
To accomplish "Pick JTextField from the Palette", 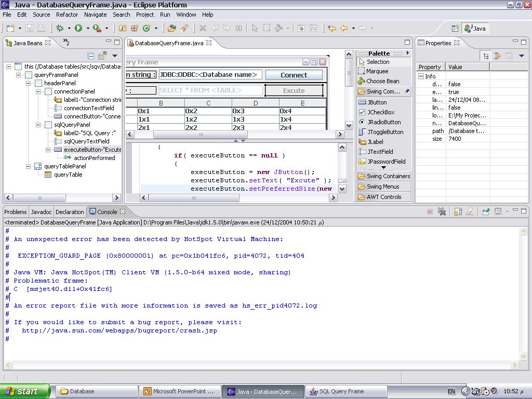I will tap(376, 152).
